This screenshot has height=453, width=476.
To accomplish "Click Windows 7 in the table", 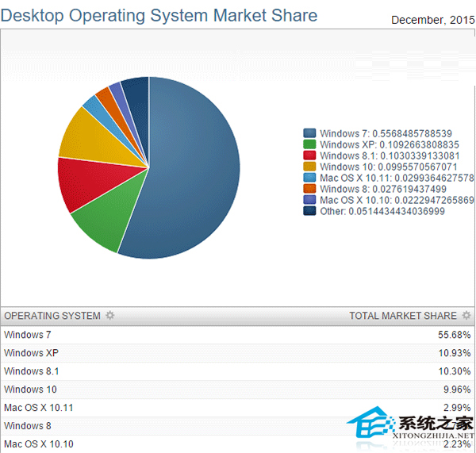I will coord(27,335).
